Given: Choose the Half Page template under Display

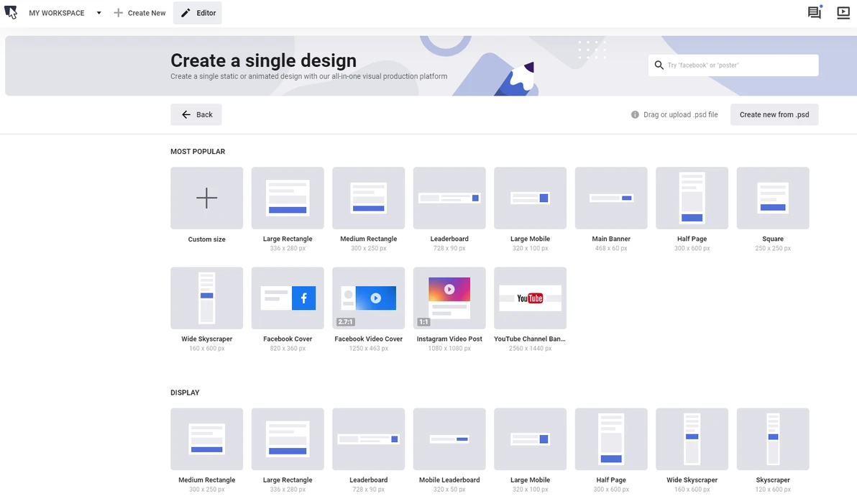Looking at the screenshot, I should coord(611,439).
